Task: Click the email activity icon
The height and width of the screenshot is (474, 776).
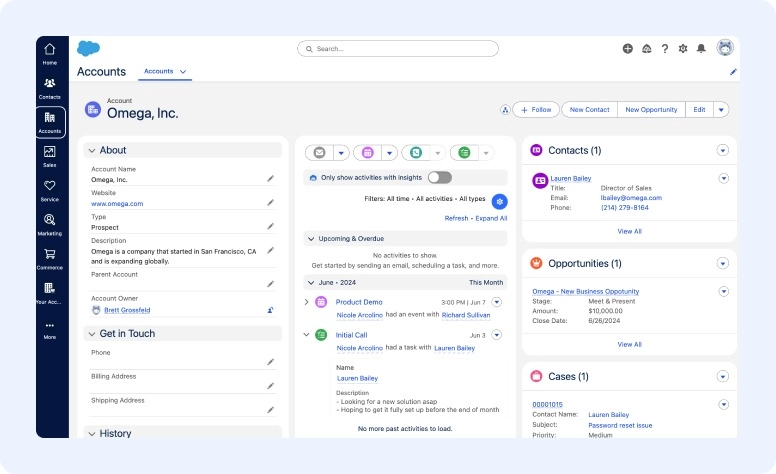Action: pos(320,153)
